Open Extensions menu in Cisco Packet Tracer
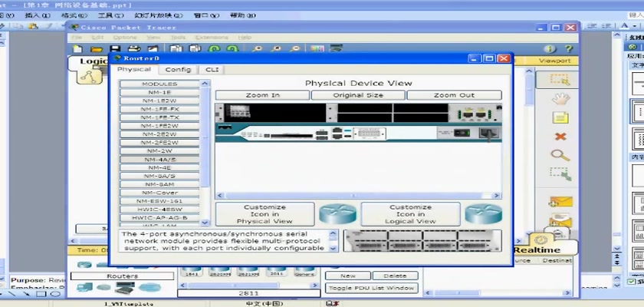The width and height of the screenshot is (644, 307). tap(212, 38)
